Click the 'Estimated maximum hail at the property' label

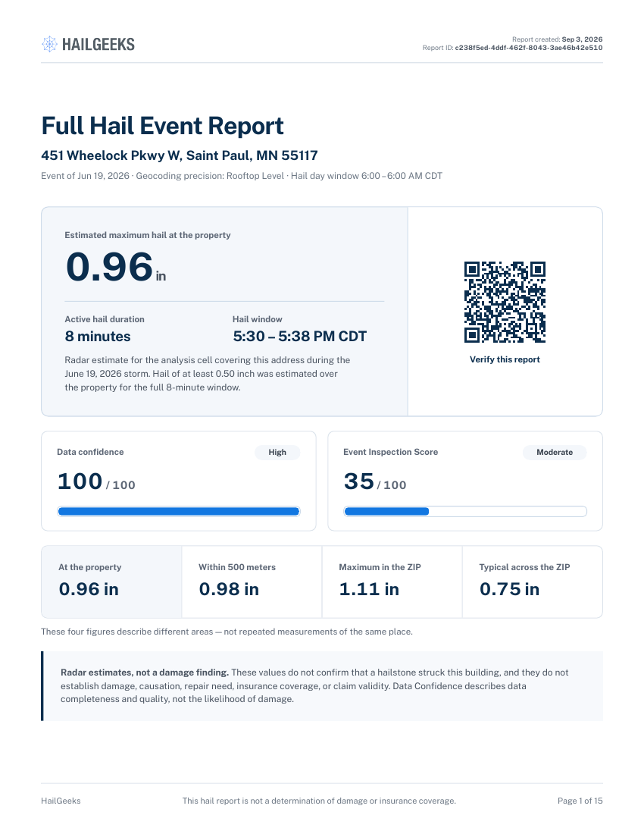[x=148, y=235]
